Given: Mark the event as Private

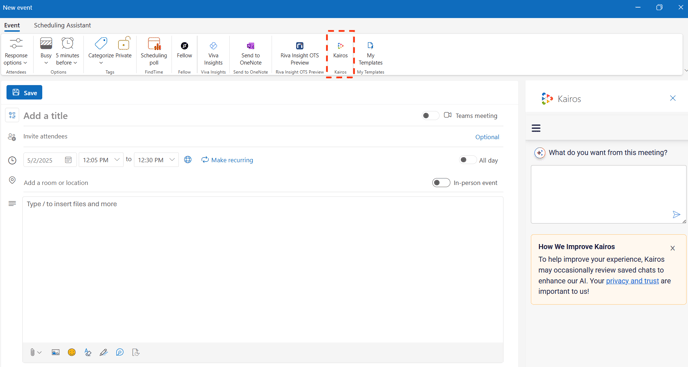Looking at the screenshot, I should (124, 47).
